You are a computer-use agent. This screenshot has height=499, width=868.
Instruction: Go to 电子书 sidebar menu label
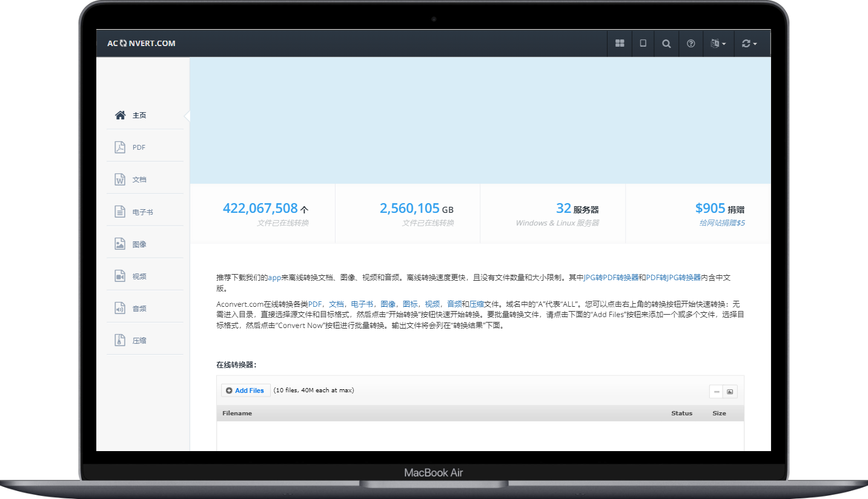point(143,212)
